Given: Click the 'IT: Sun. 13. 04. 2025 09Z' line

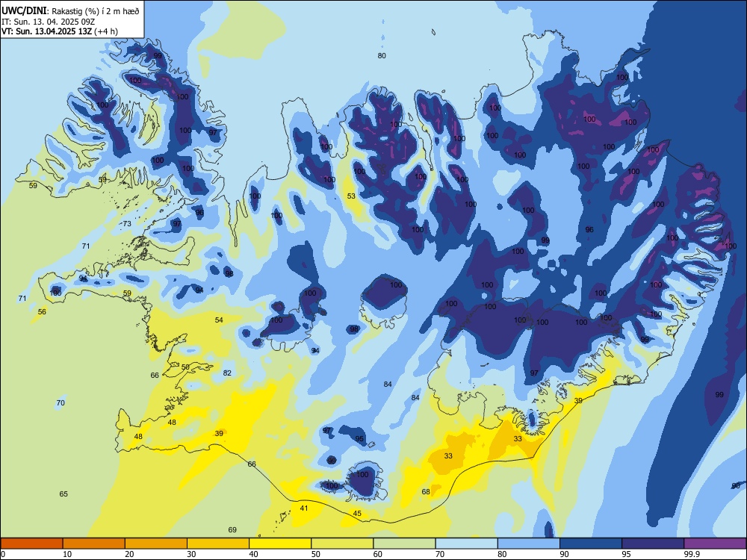Looking at the screenshot, I should click(x=48, y=22).
